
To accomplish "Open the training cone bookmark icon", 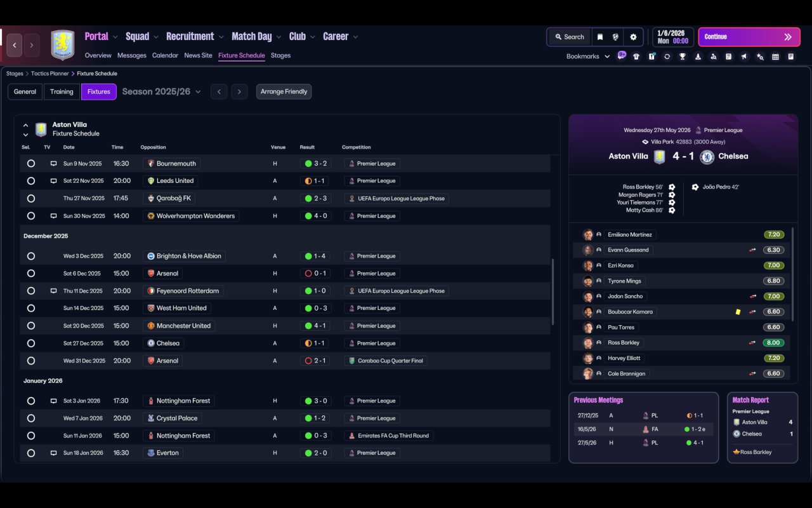I will coord(698,57).
